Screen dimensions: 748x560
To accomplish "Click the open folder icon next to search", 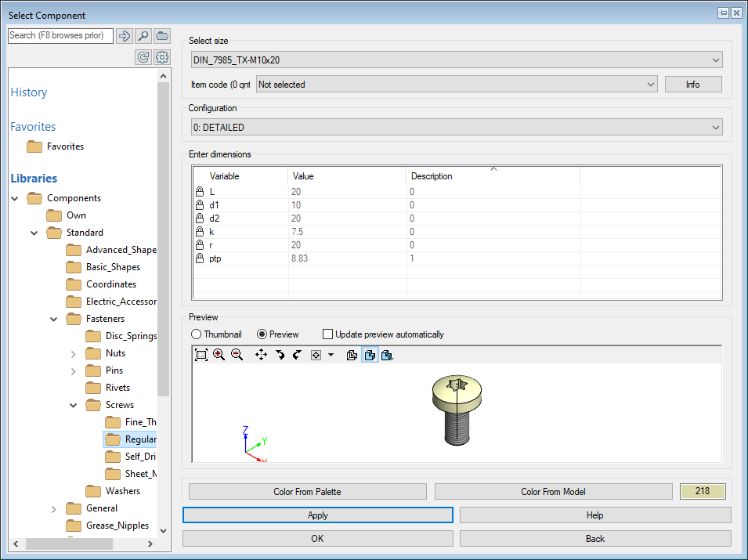I will 162,36.
